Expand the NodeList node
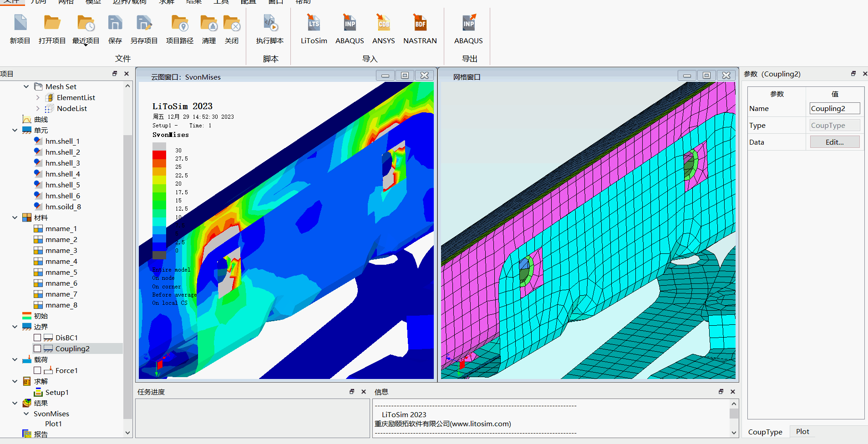Image resolution: width=868 pixels, height=444 pixels. (x=38, y=108)
